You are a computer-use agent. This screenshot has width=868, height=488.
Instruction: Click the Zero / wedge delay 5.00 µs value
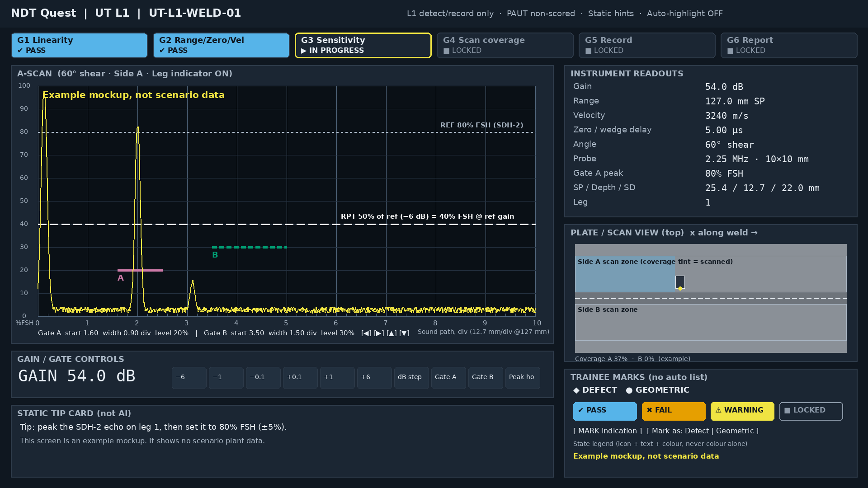tap(724, 130)
